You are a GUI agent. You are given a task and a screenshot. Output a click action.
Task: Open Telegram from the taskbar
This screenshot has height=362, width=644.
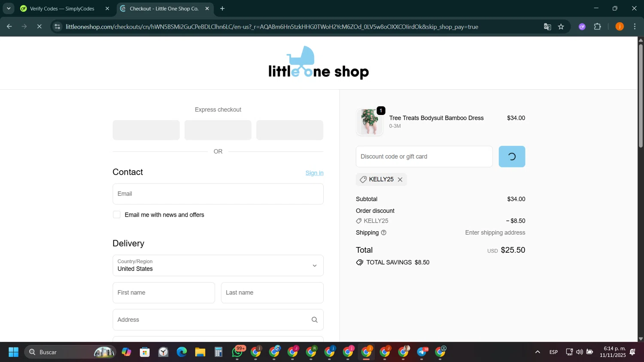tap(422, 352)
